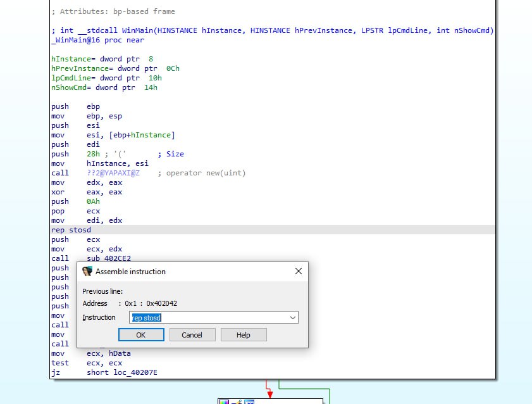Select the 'push esi' instruction

(76, 125)
